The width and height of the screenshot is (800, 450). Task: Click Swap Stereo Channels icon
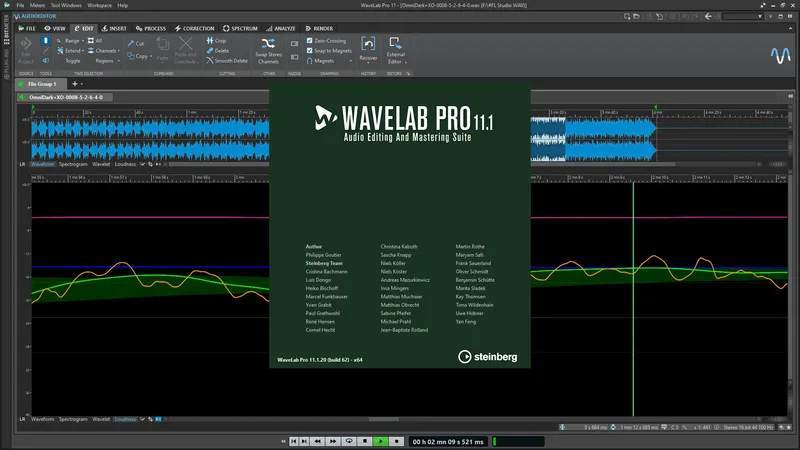click(x=268, y=44)
